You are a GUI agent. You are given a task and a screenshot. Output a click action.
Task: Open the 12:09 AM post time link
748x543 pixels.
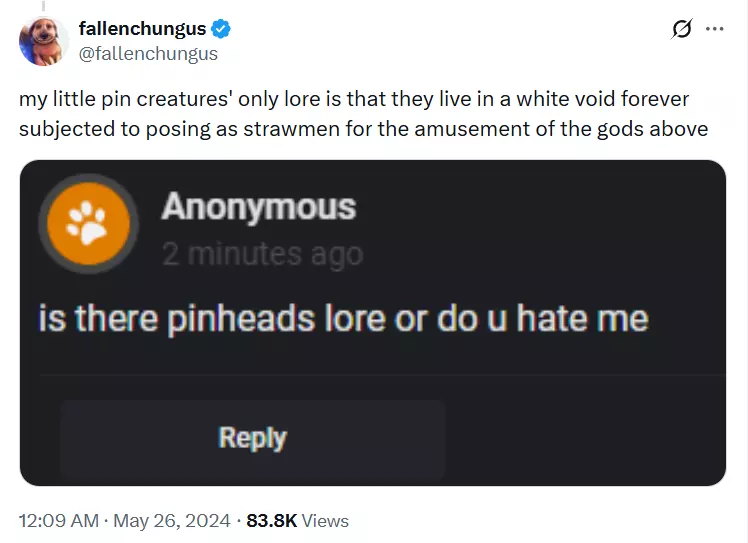[x=59, y=521]
